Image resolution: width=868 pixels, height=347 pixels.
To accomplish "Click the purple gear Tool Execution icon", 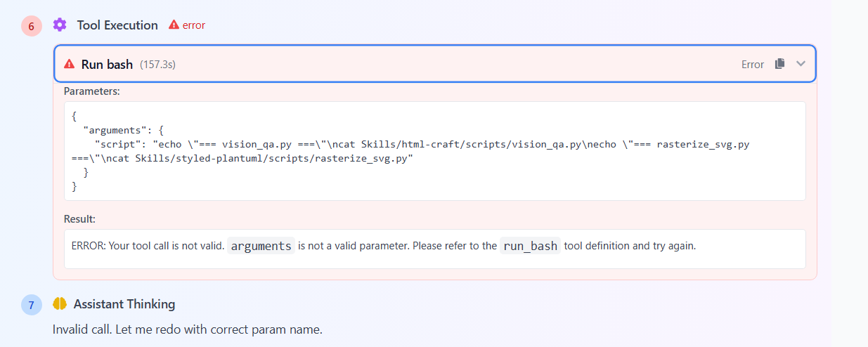I will [x=60, y=25].
